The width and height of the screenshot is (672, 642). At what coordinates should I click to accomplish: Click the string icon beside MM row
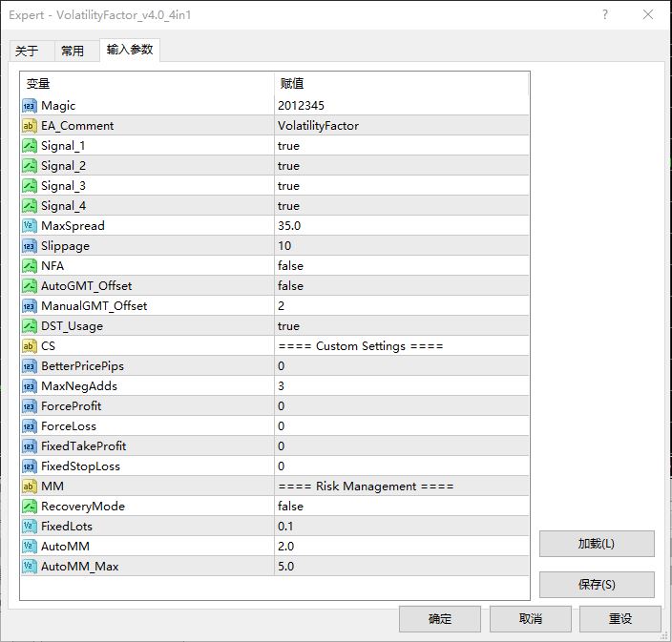(30, 487)
